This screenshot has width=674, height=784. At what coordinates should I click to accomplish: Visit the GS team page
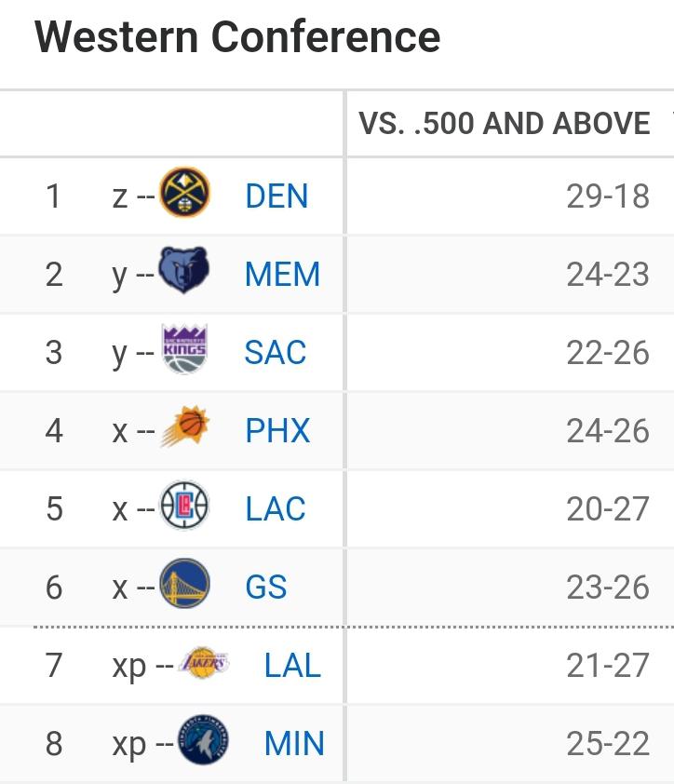point(266,588)
